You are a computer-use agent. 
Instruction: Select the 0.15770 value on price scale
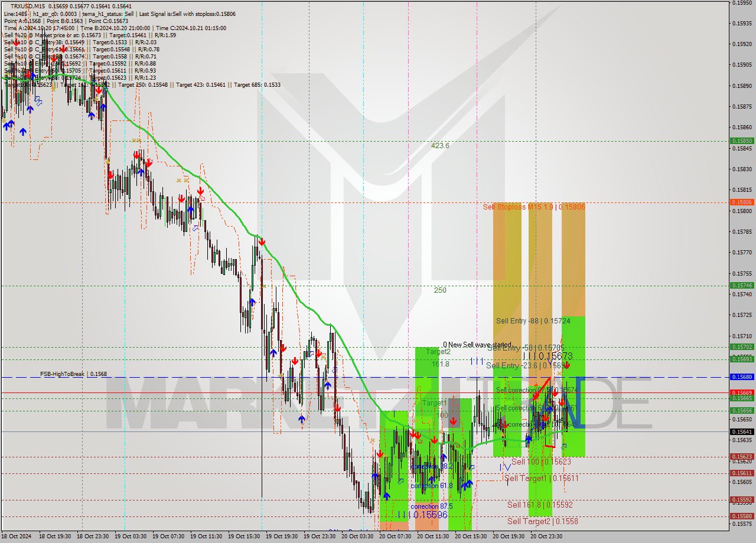[742, 253]
